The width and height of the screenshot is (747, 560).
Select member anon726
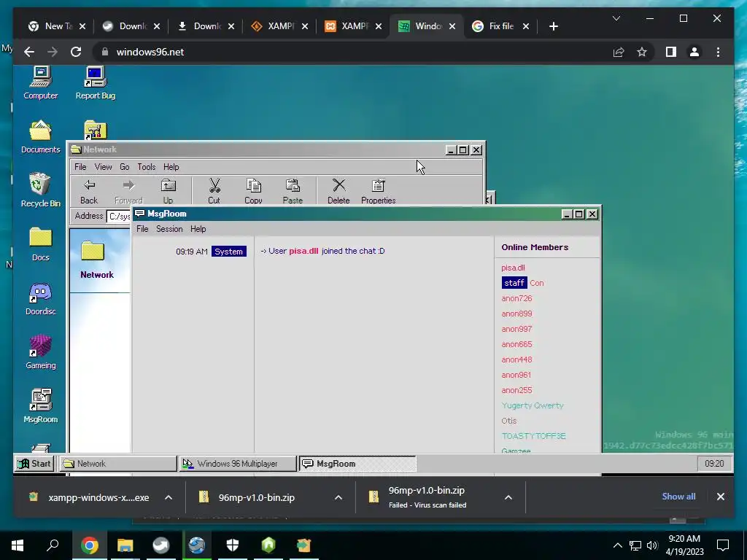coord(516,298)
